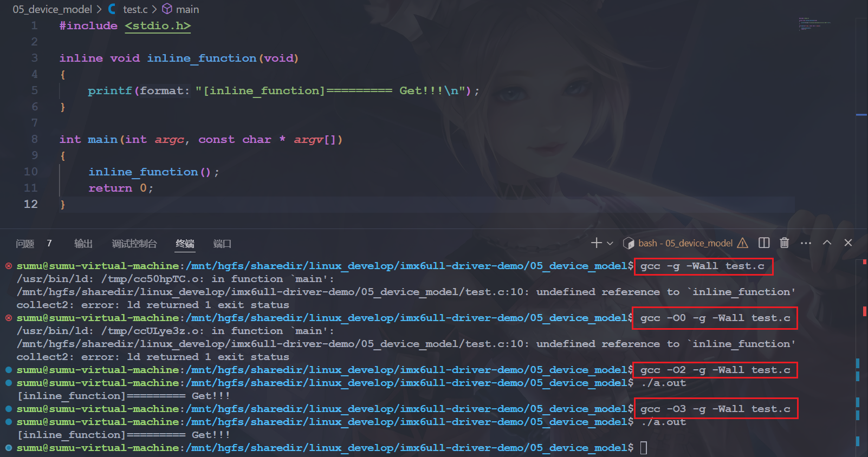This screenshot has height=457, width=868.
Task: Expand the test.c breadcrumb item
Action: (x=135, y=9)
